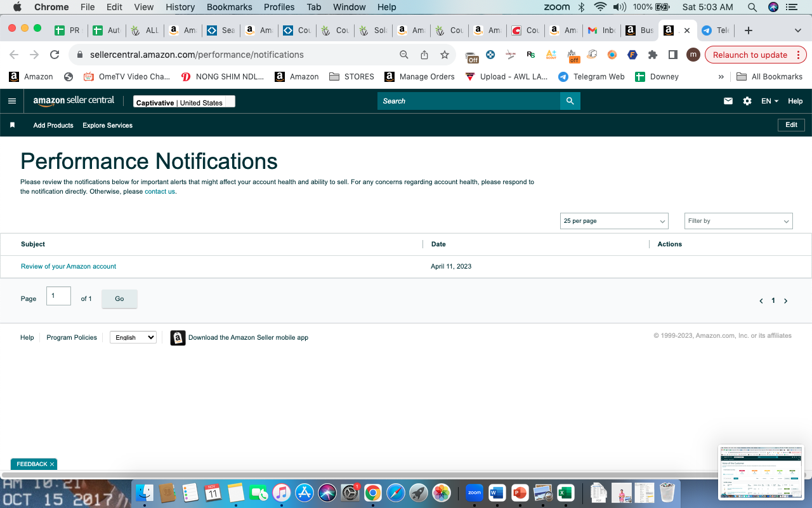Go to previous page arrow
The image size is (812, 508).
coord(761,301)
